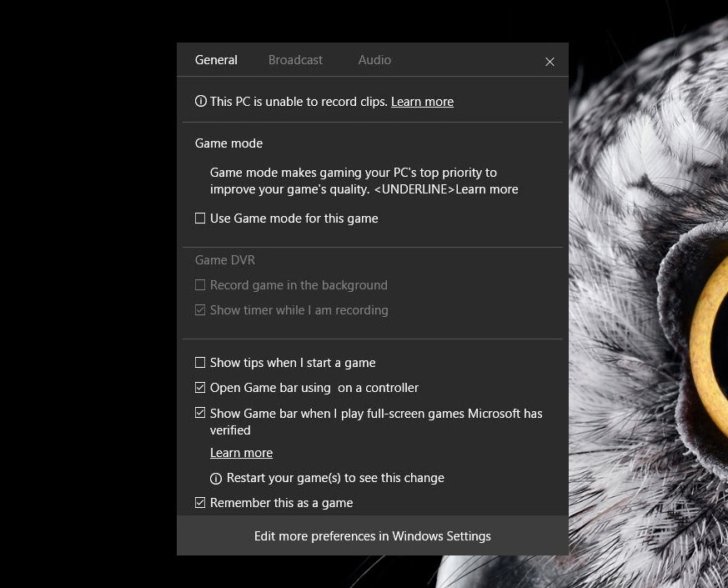The width and height of the screenshot is (728, 588).
Task: Click the info icon beside the record clips warning
Action: (x=199, y=101)
